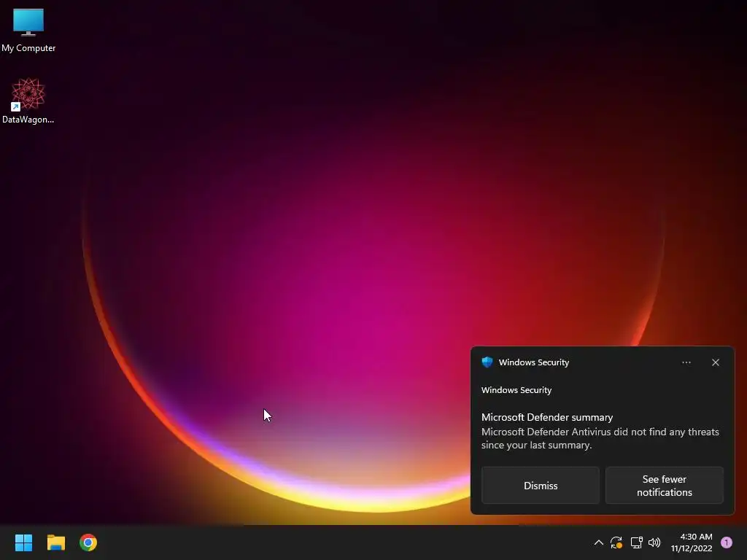Open the sync update tray icon
This screenshot has width=747, height=560.
(x=616, y=542)
